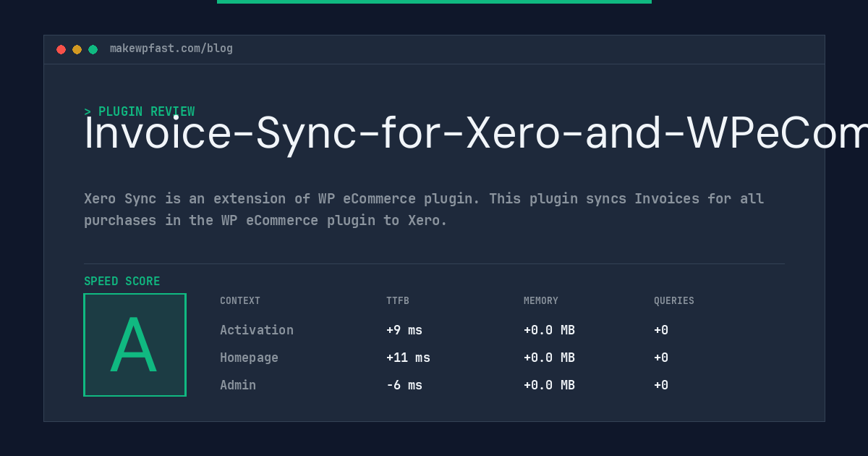Click the +9 ms Activation TTFB value
The height and width of the screenshot is (456, 868).
click(404, 330)
